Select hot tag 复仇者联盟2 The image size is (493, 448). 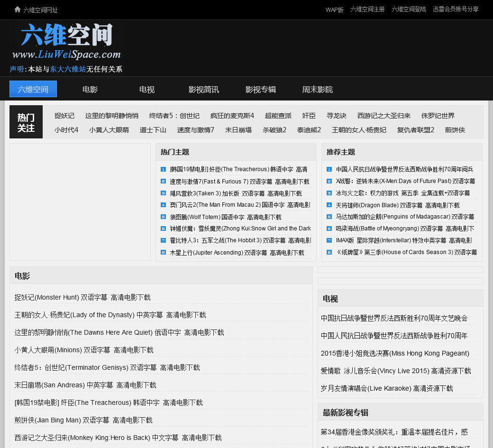416,130
